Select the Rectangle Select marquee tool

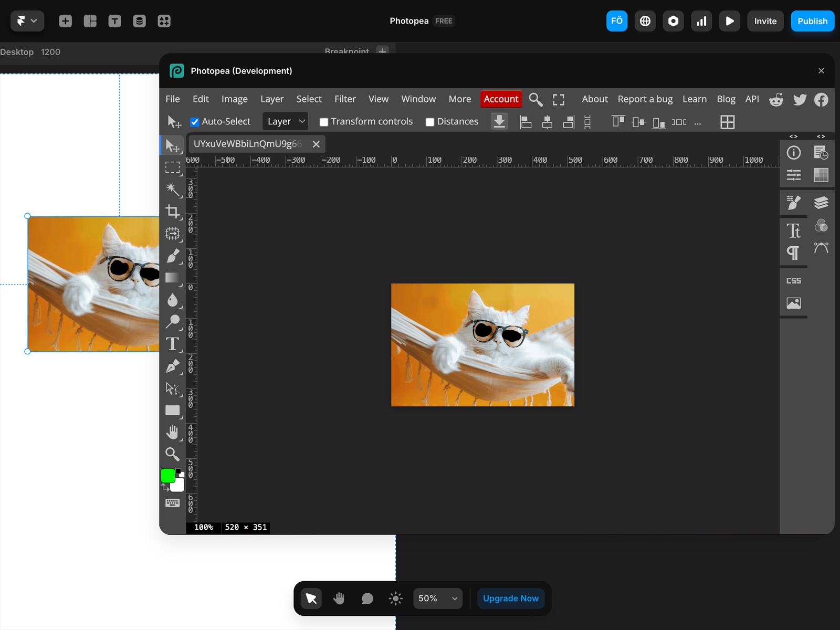173,167
